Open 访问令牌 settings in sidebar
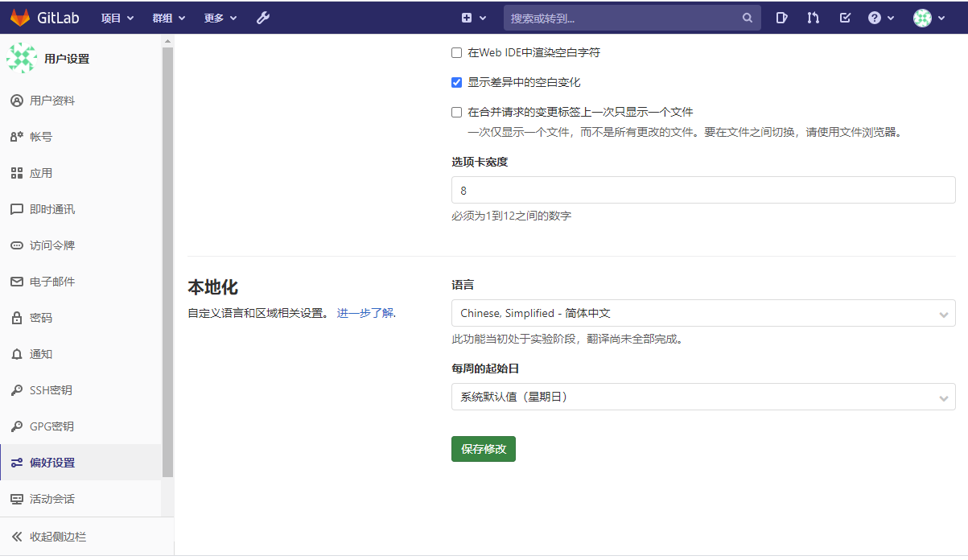The height and width of the screenshot is (560, 968). pos(52,245)
